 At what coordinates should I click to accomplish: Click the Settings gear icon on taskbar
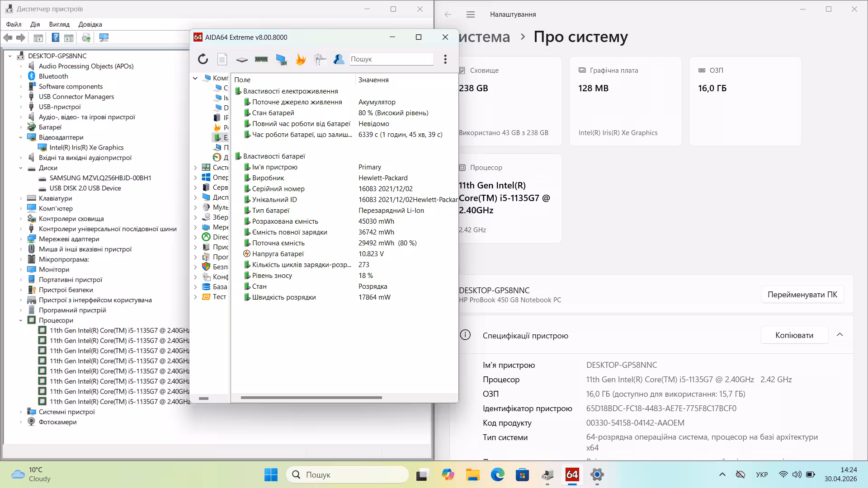(597, 474)
